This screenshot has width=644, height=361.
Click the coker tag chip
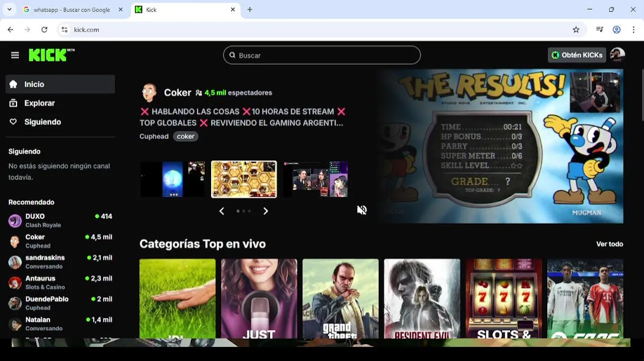click(x=186, y=136)
